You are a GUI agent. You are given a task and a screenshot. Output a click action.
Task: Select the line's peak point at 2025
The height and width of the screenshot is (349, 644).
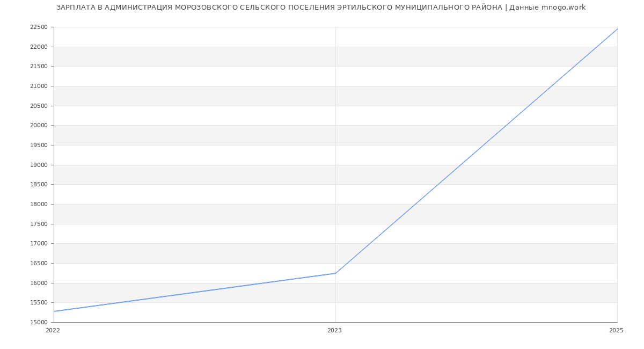coord(617,29)
